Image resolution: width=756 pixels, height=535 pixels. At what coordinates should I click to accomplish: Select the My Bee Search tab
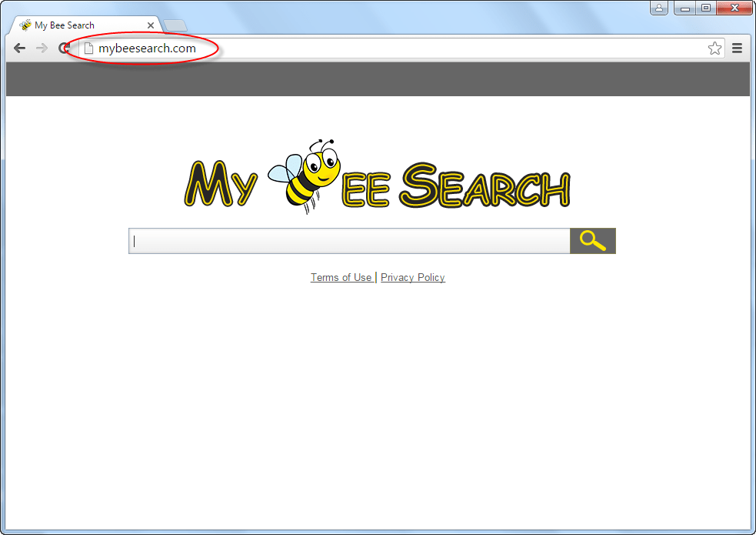pyautogui.click(x=87, y=25)
